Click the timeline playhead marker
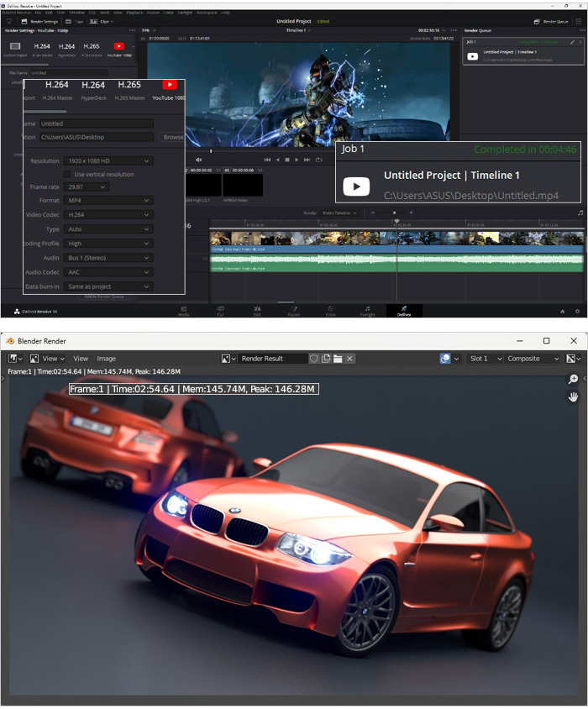 396,222
